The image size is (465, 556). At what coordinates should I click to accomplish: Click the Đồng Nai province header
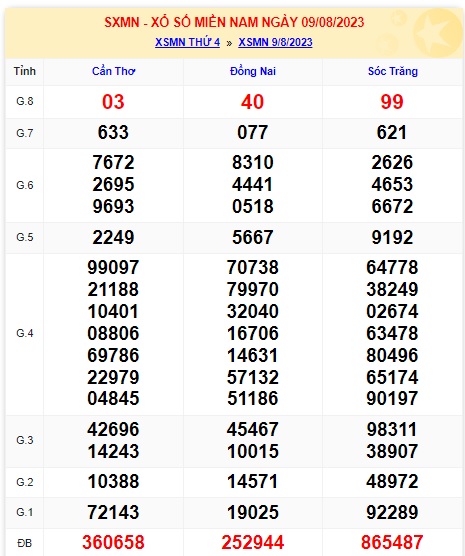[253, 71]
